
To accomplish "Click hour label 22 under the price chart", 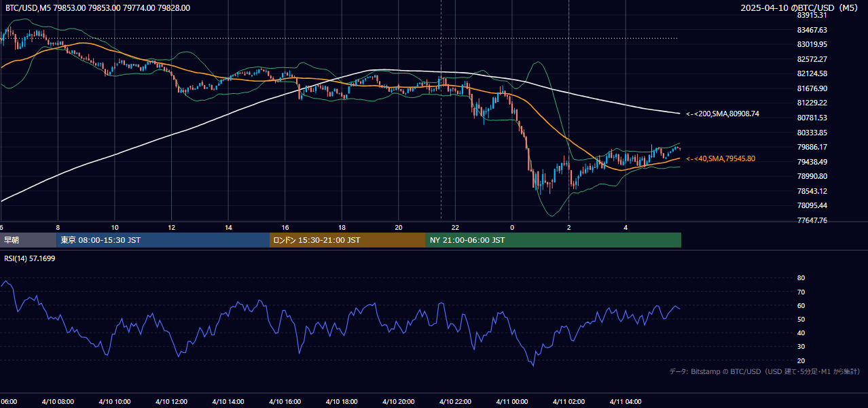I will click(x=455, y=227).
